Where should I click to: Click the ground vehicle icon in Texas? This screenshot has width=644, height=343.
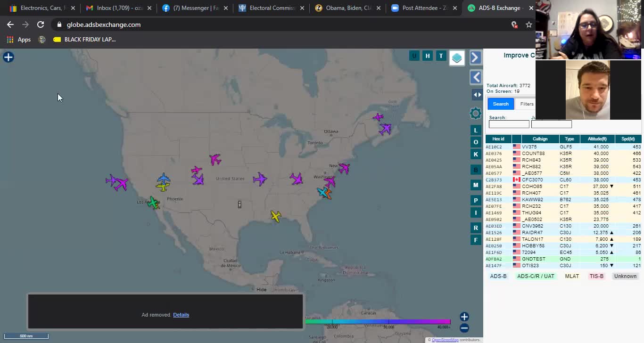239,204
